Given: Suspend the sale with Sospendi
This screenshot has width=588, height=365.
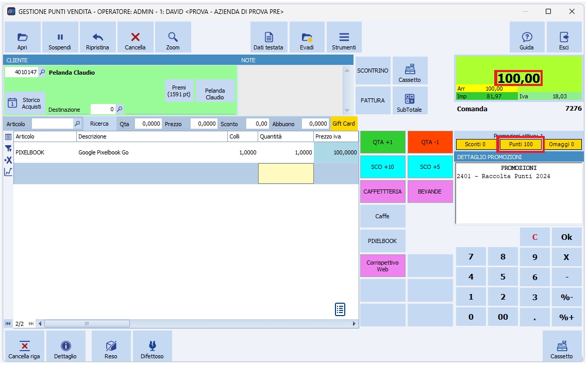Looking at the screenshot, I should tap(60, 37).
